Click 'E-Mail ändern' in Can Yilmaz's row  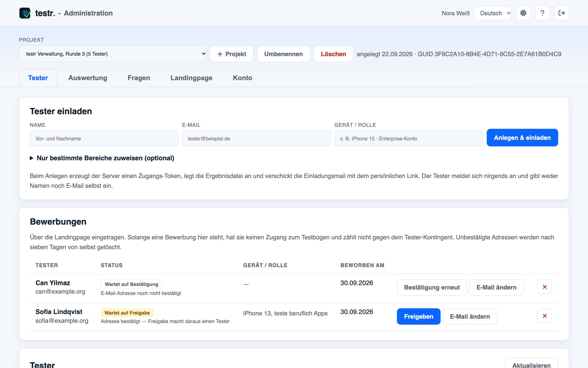click(496, 287)
